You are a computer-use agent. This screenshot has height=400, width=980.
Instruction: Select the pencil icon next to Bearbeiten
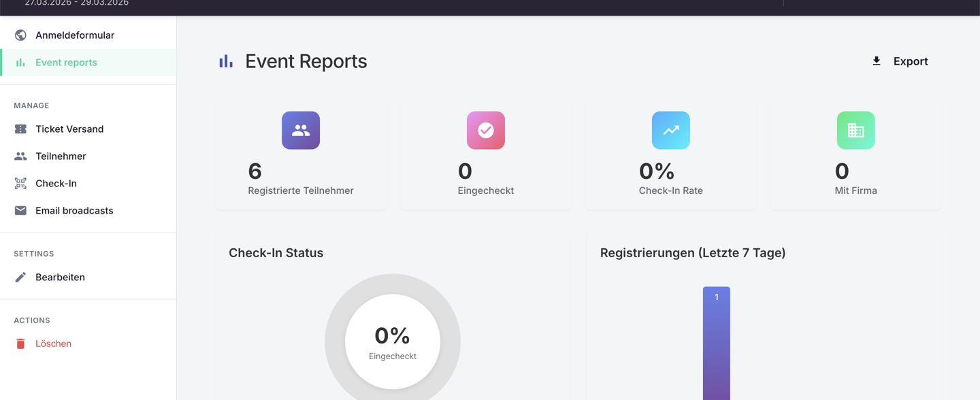pos(20,277)
